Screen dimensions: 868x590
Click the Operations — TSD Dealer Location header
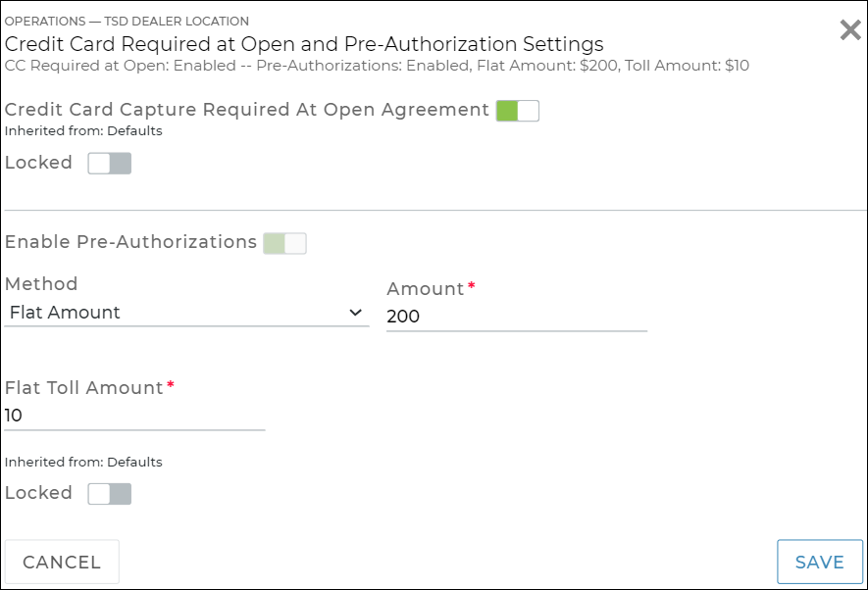(x=127, y=21)
